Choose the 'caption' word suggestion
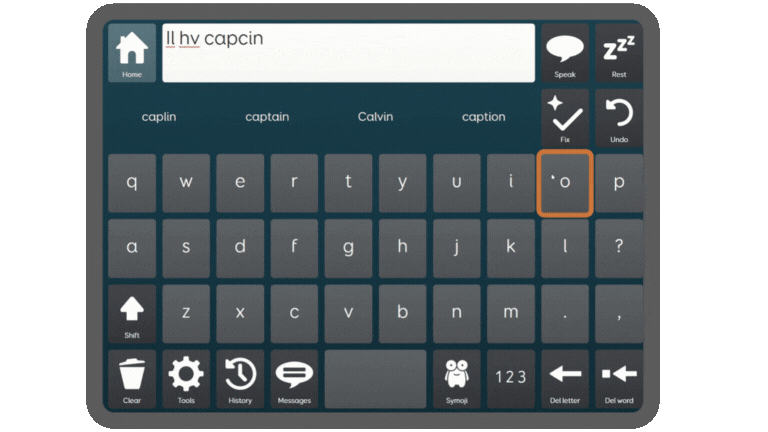This screenshot has width=768, height=432. tap(483, 117)
